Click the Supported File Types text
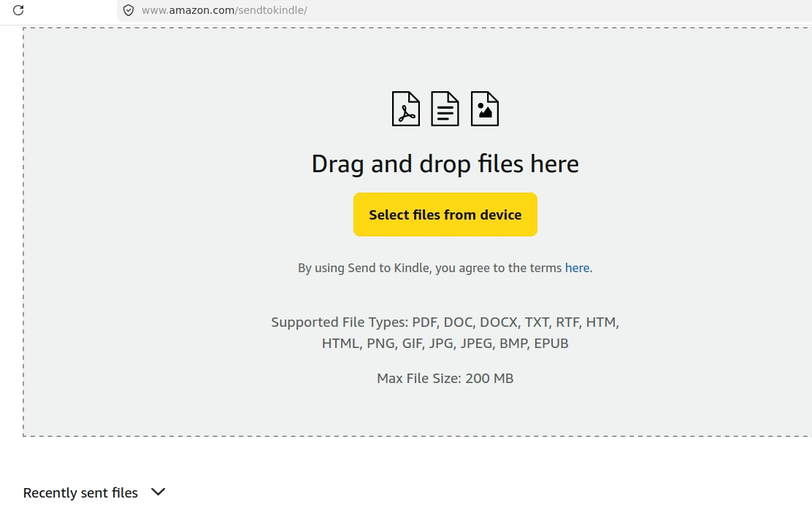The height and width of the screenshot is (518, 812). pyautogui.click(x=445, y=333)
